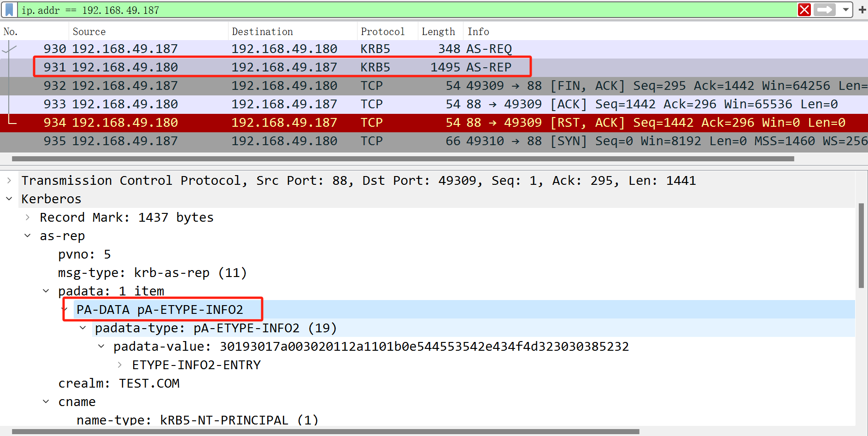
Task: Select packet 935 SYN row
Action: [276, 141]
